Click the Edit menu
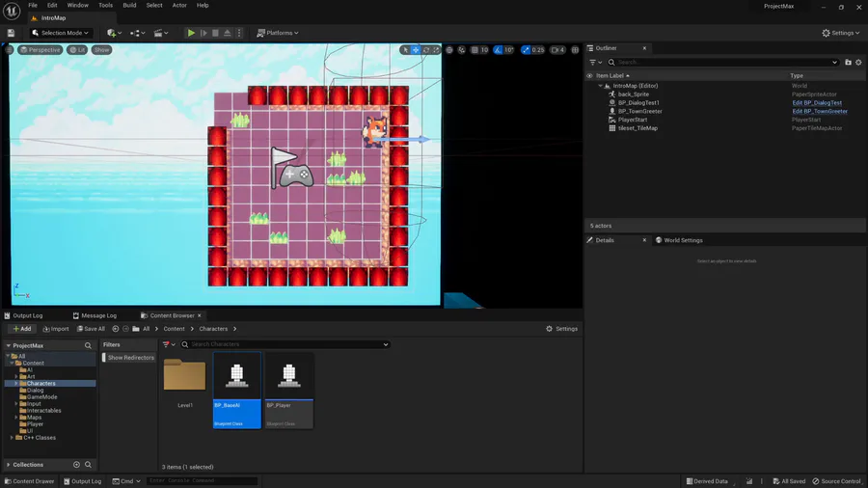This screenshot has width=868, height=488. click(x=52, y=5)
